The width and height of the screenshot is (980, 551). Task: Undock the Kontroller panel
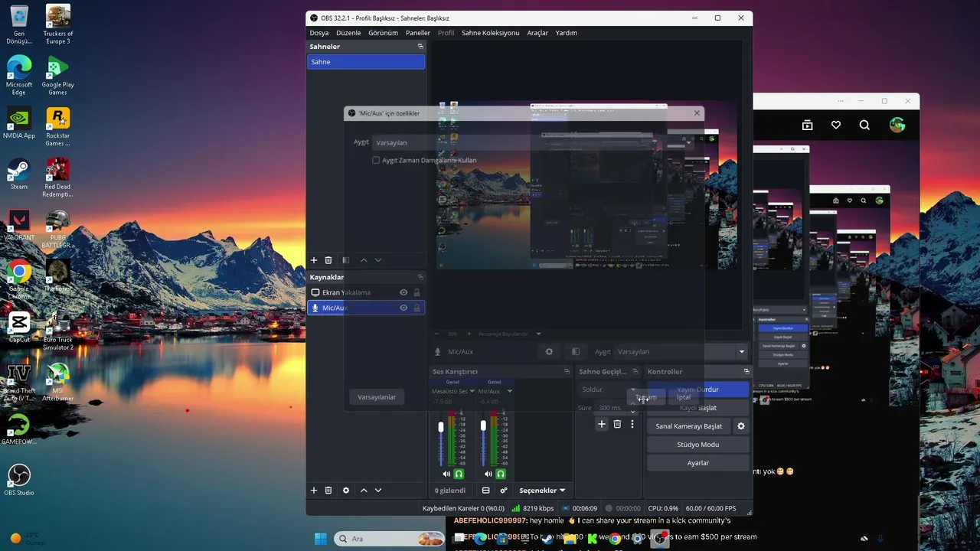(x=746, y=372)
